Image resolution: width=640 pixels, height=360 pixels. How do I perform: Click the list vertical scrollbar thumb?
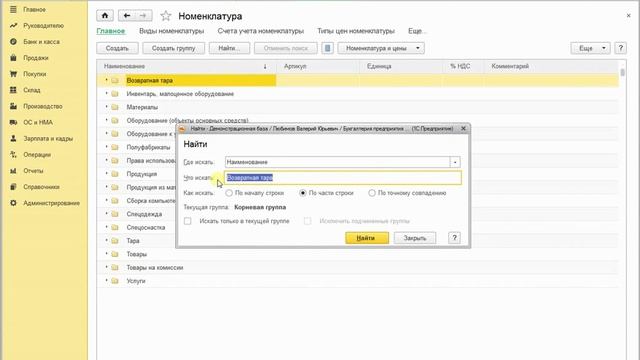[x=622, y=72]
